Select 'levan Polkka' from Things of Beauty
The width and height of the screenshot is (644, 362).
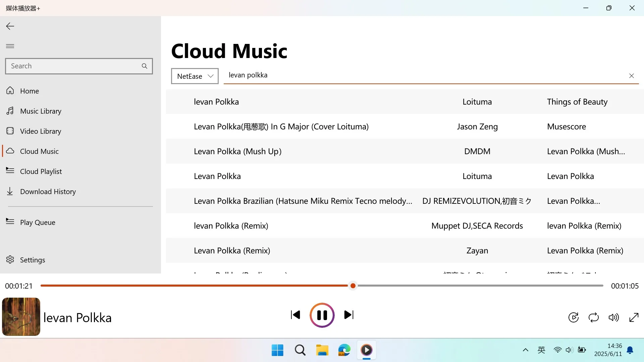(x=405, y=102)
